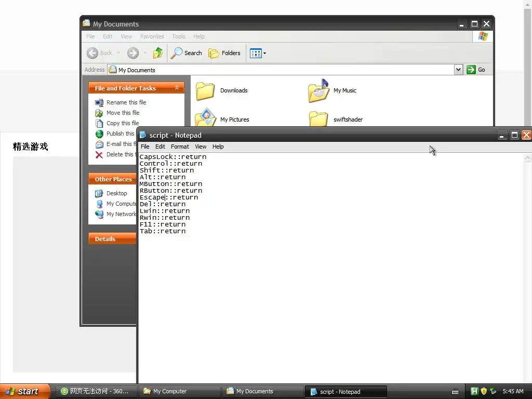Open Notepad File menu
The image size is (532, 399).
145,147
